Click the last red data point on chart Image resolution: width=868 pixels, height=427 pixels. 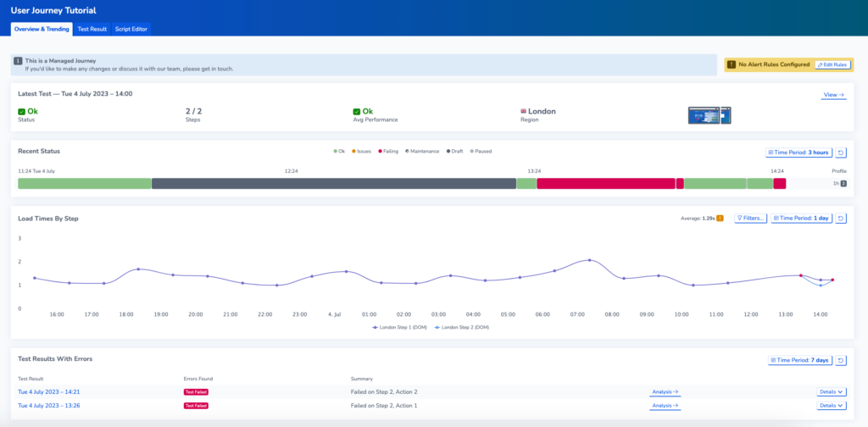coord(832,280)
